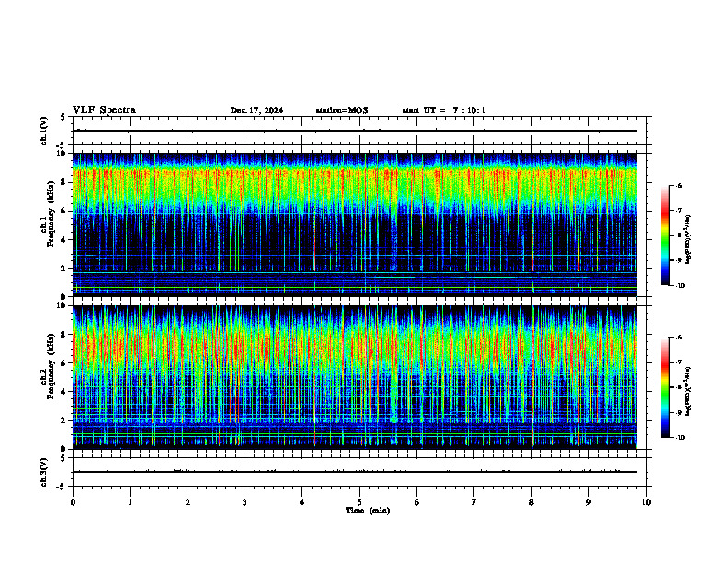Click the "-10" tick on ch.1 color bar
Viewport: 728px width, 563px height.
pyautogui.click(x=680, y=286)
